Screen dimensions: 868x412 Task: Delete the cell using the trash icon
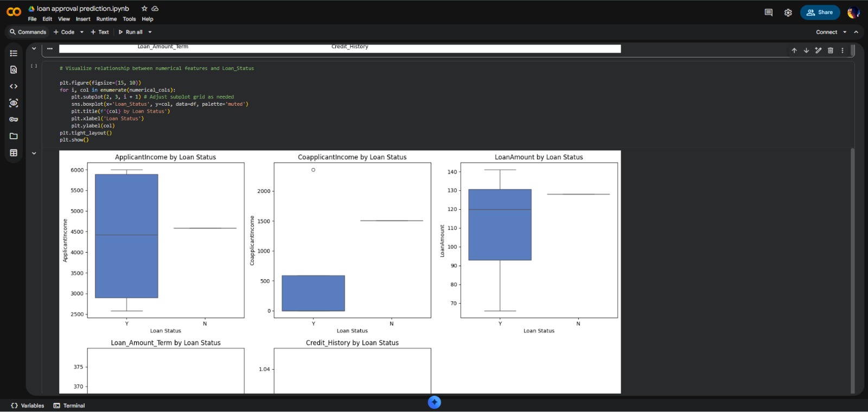[x=830, y=50]
